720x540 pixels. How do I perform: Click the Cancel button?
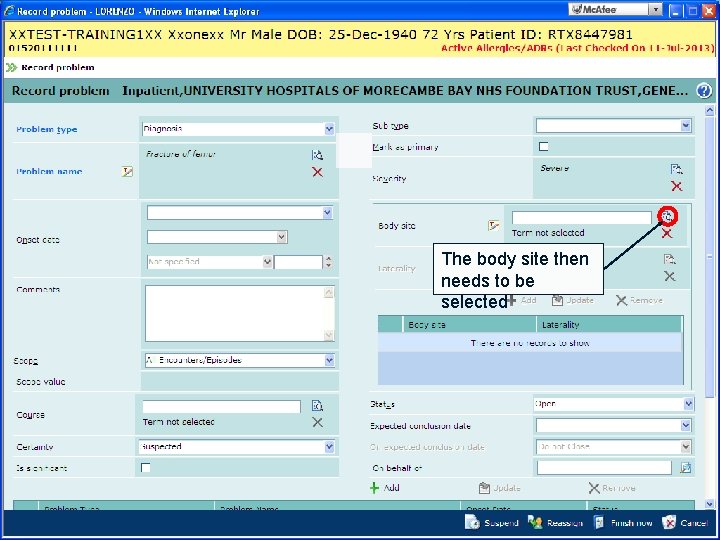click(685, 523)
